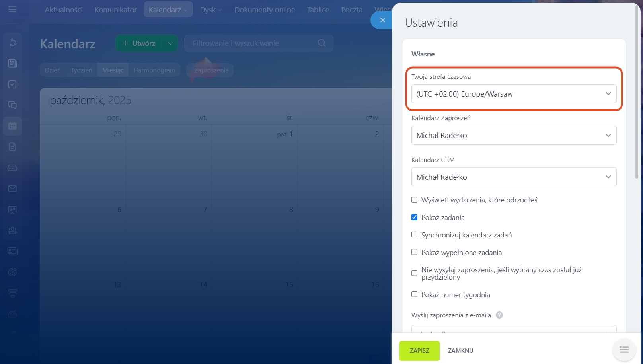Click the ZAMKNIJ link
643x364 pixels.
click(x=460, y=351)
